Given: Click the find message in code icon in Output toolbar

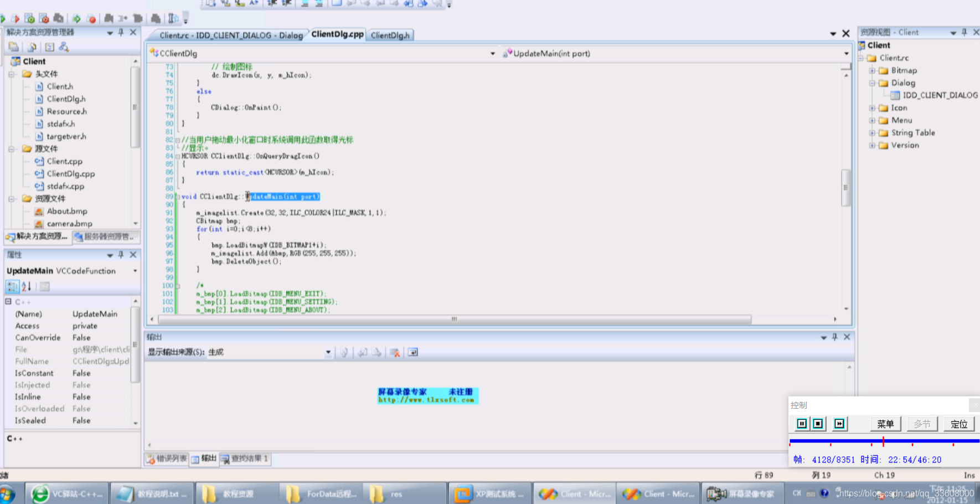Looking at the screenshot, I should coord(344,352).
